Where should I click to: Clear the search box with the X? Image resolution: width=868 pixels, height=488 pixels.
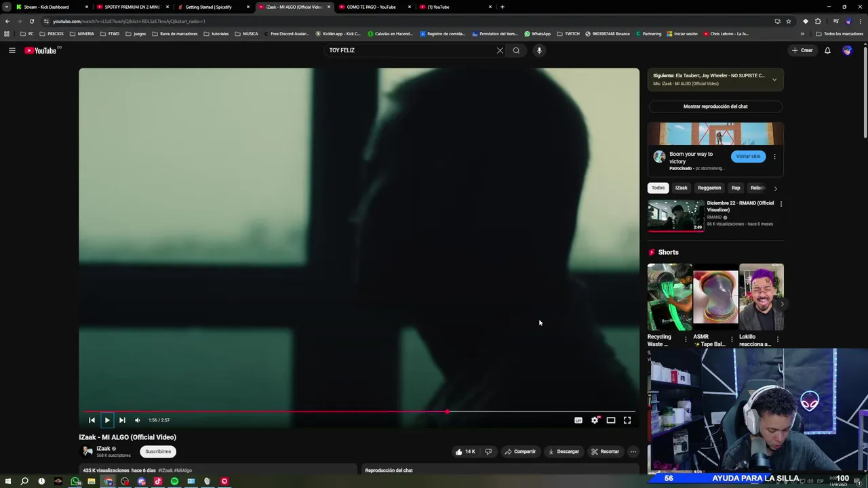coord(500,50)
